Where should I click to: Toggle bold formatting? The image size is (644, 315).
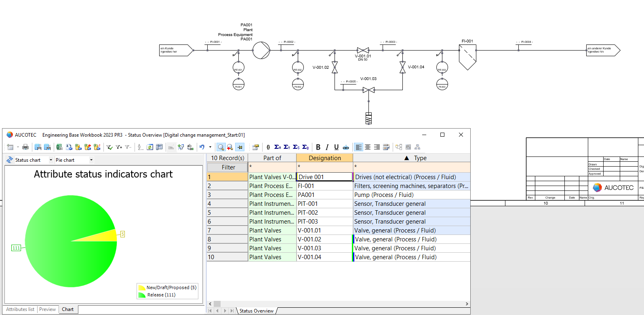[318, 147]
